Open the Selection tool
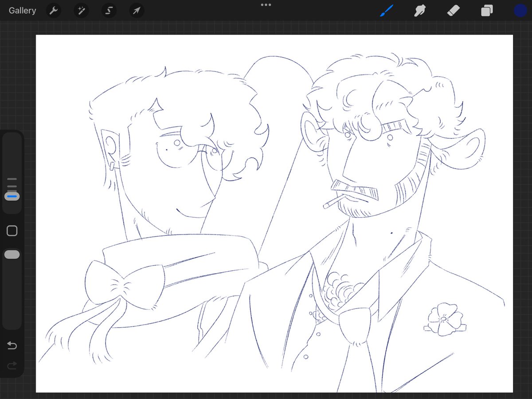The width and height of the screenshot is (532, 399). click(x=109, y=11)
